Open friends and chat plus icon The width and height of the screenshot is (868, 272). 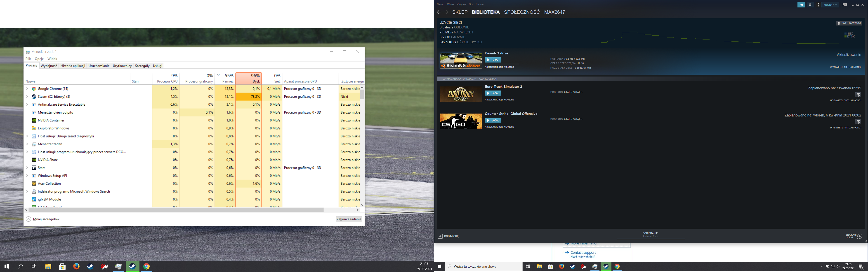(x=860, y=236)
